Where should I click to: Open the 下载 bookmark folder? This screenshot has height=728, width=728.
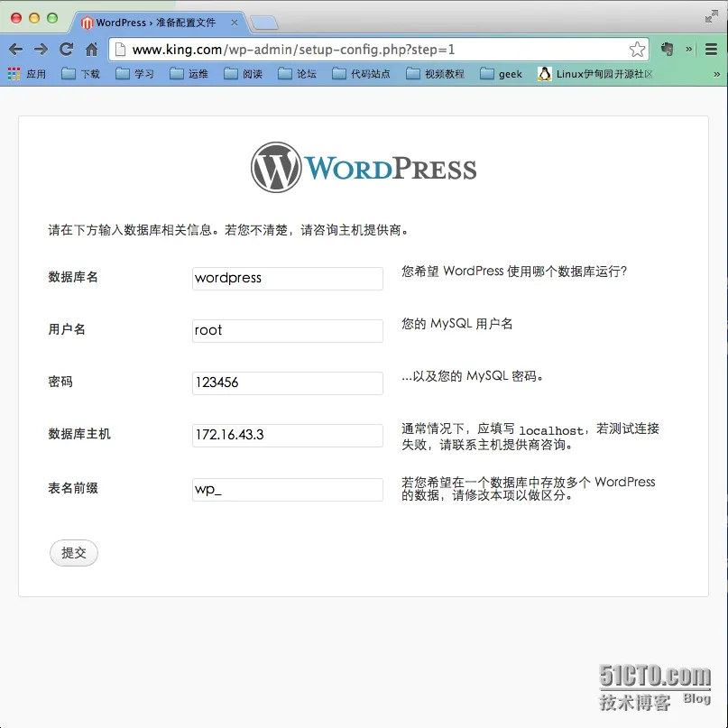[x=81, y=74]
